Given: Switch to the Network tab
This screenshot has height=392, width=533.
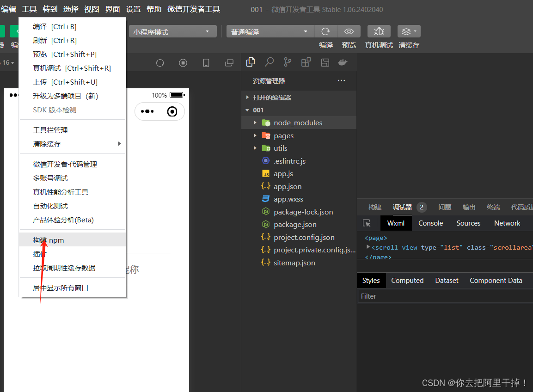Looking at the screenshot, I should [x=507, y=223].
